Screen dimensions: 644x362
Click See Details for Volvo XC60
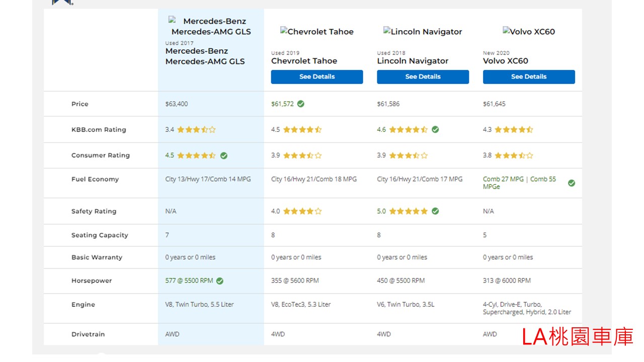pos(529,77)
